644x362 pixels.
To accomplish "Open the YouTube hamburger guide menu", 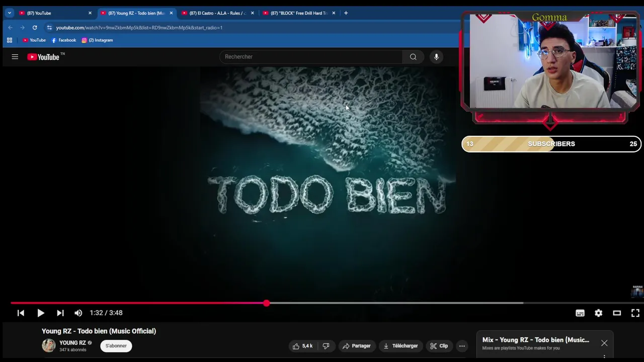I will [x=15, y=57].
